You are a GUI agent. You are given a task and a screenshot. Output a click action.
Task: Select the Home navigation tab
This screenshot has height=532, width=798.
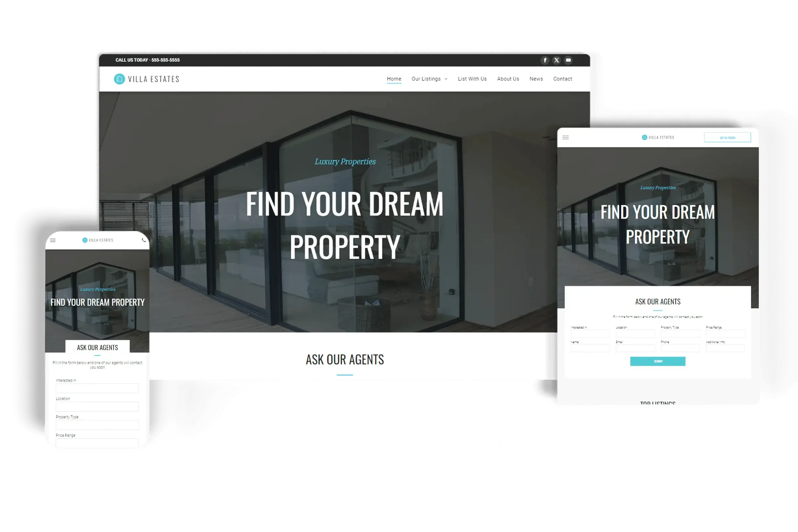(x=394, y=80)
